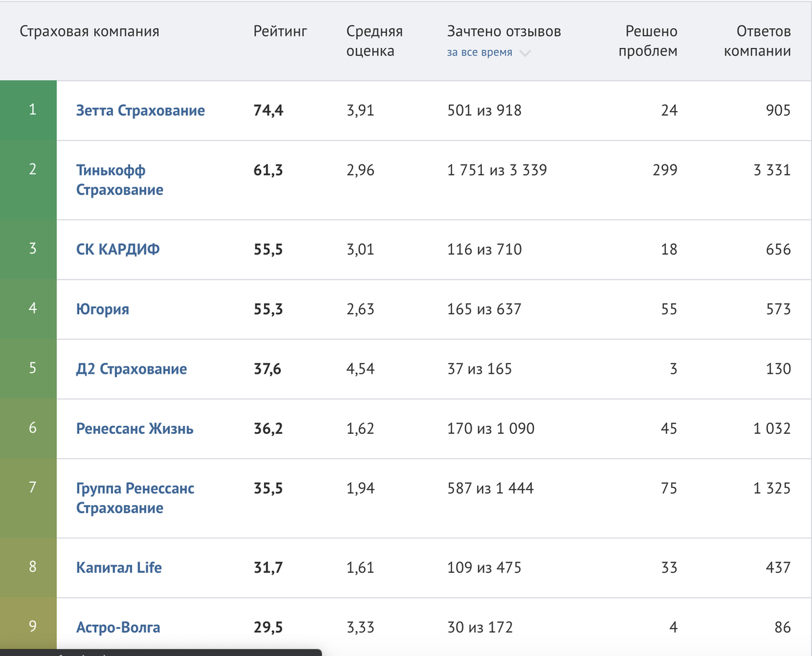Click company answers value 1 325
Viewport: 812px width, 656px height.
tap(772, 488)
